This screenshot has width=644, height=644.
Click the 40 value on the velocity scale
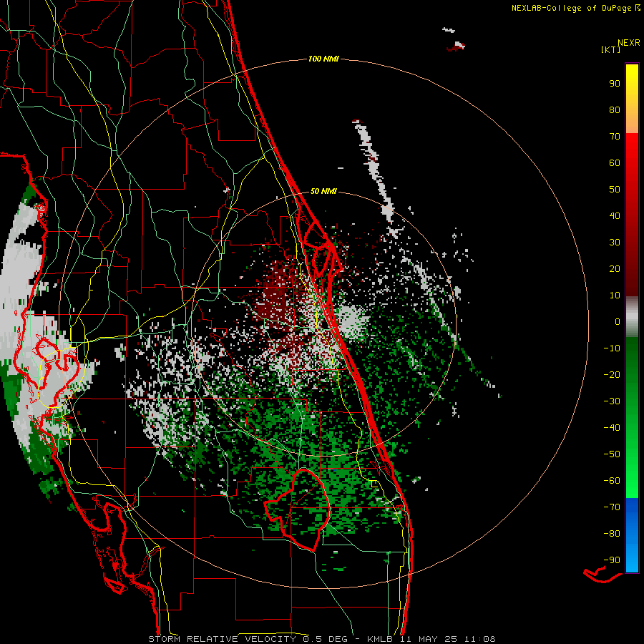615,216
